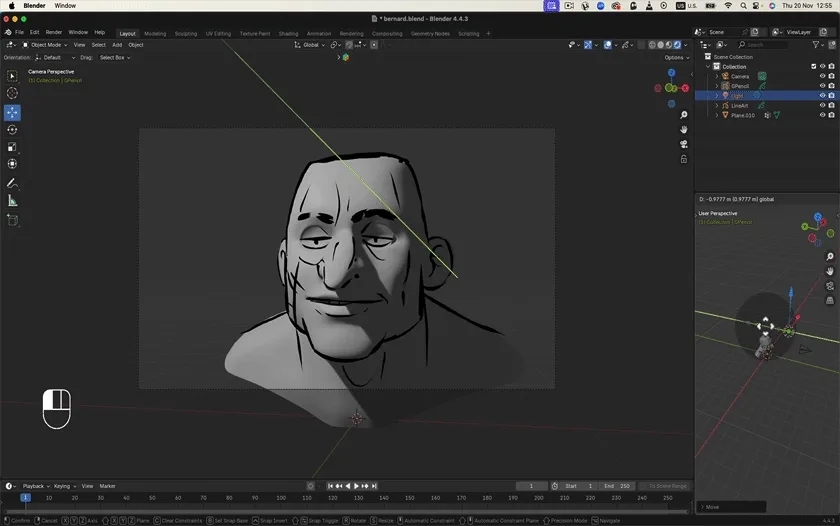Open the Render menu
Screen dimensions: 840x526
[x=53, y=32]
